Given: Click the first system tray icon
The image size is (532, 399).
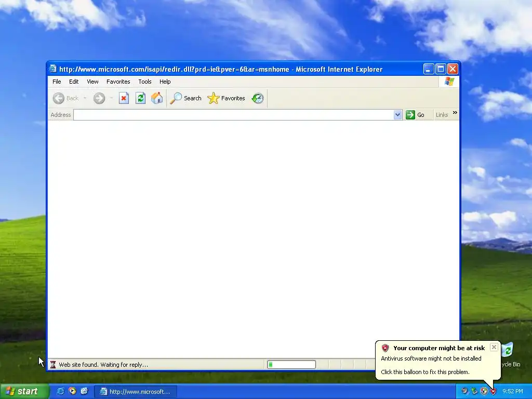Looking at the screenshot, I should 464,392.
